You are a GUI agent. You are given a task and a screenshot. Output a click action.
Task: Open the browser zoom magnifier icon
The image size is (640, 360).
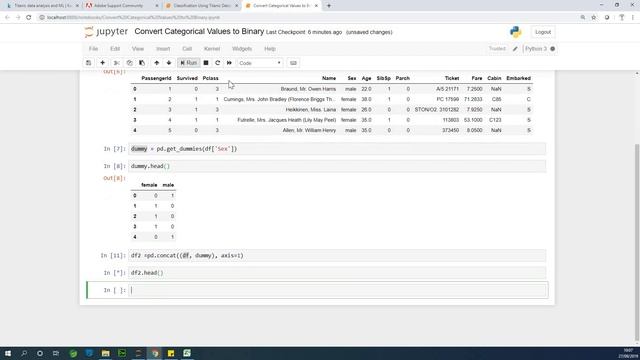pyautogui.click(x=582, y=17)
